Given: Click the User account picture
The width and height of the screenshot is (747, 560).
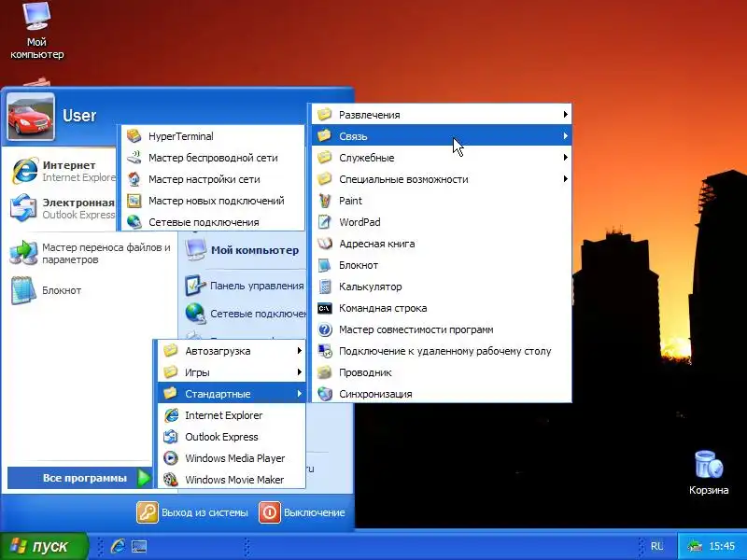Looking at the screenshot, I should point(31,117).
